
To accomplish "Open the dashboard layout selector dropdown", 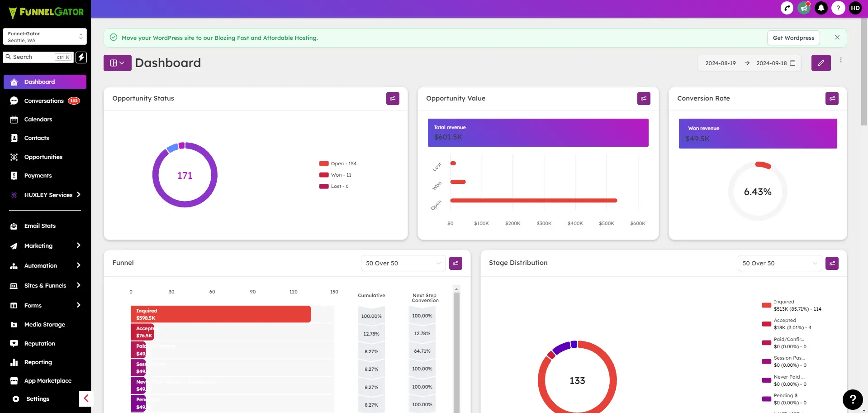I will [x=117, y=63].
